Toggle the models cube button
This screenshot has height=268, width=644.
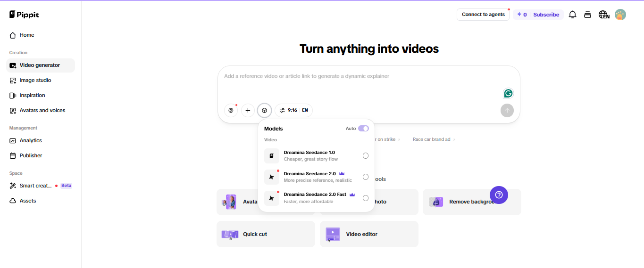[x=264, y=110]
